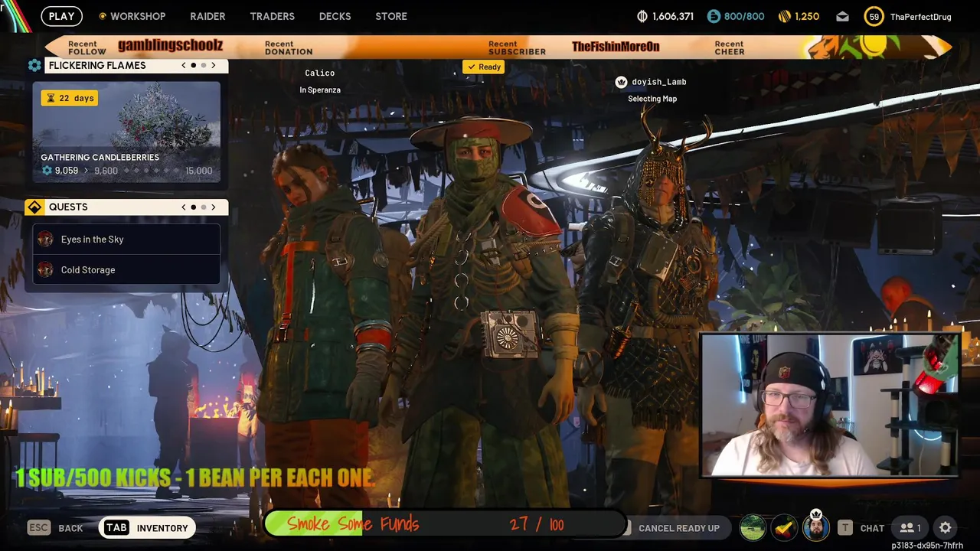The width and height of the screenshot is (980, 551).
Task: Click the Recent Donation label
Action: coord(289,47)
